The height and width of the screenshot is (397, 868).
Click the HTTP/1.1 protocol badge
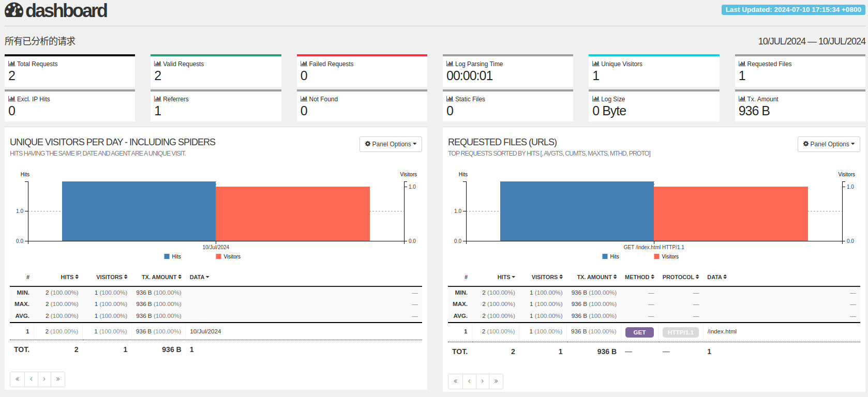click(x=681, y=332)
